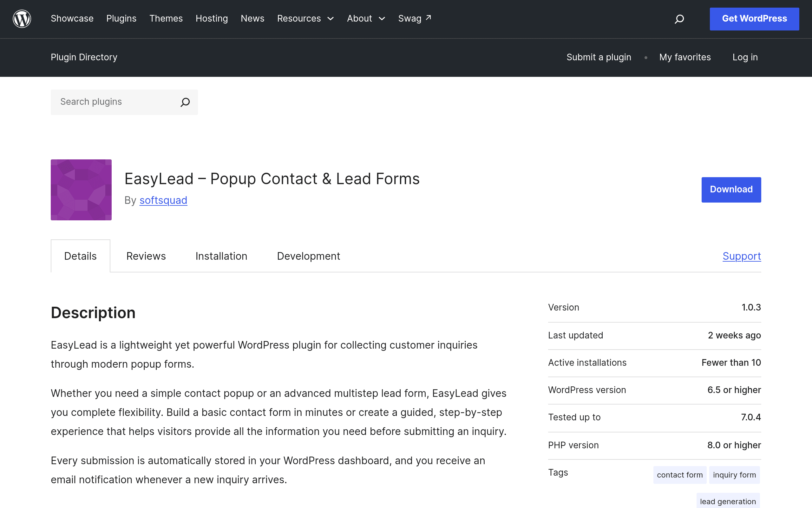Click the EasyLead purple plugin icon
The width and height of the screenshot is (812, 508).
(81, 190)
